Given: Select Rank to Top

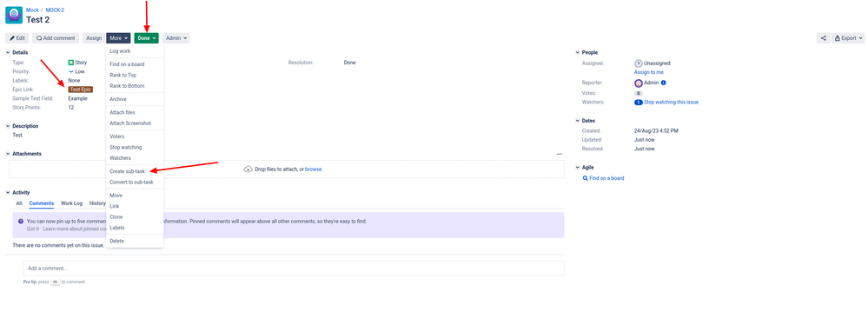Looking at the screenshot, I should pos(135,76).
